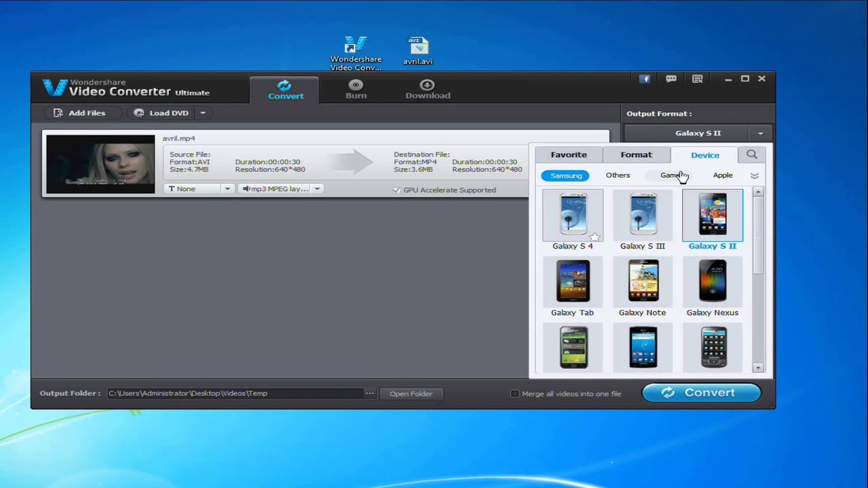Toggle GPU Accelerate Supported checkbox
This screenshot has height=488, width=868.
397,190
